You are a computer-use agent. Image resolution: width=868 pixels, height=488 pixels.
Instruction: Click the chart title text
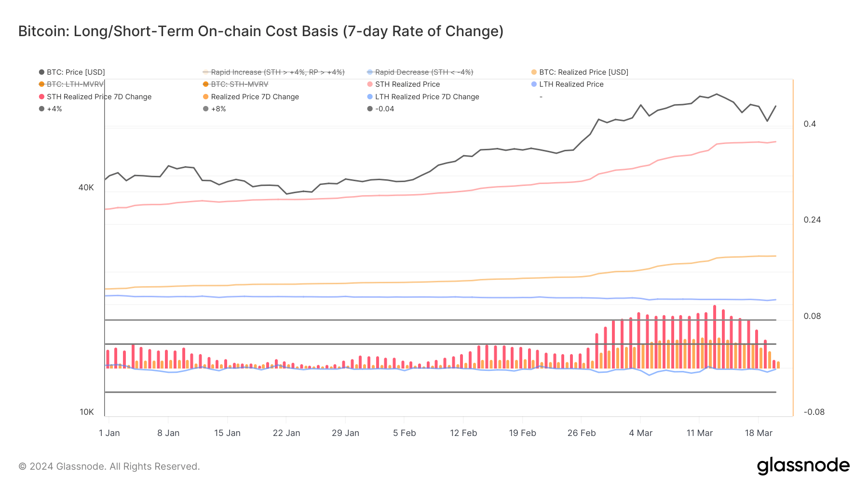pyautogui.click(x=260, y=31)
